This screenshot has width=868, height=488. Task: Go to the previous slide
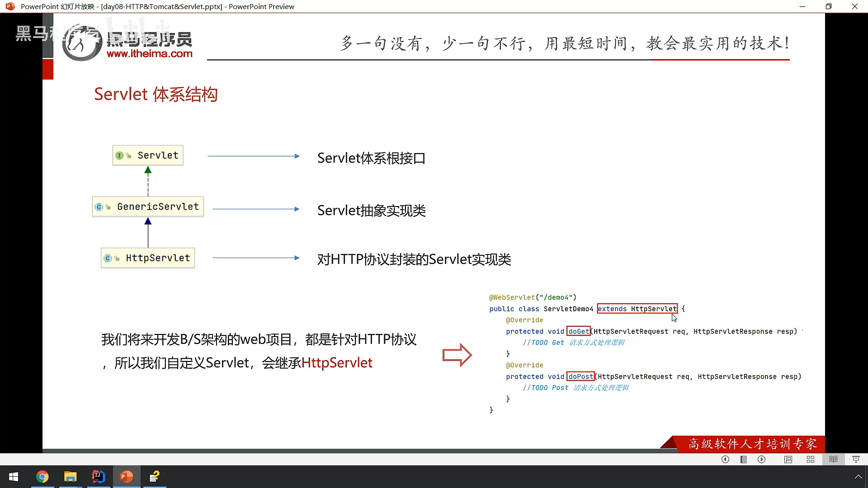pos(725,459)
